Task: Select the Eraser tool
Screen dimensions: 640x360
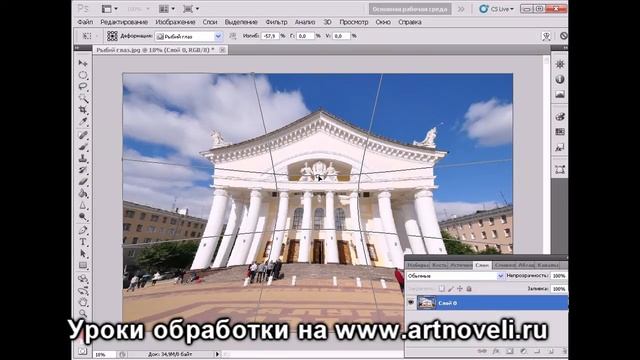Action: [83, 182]
